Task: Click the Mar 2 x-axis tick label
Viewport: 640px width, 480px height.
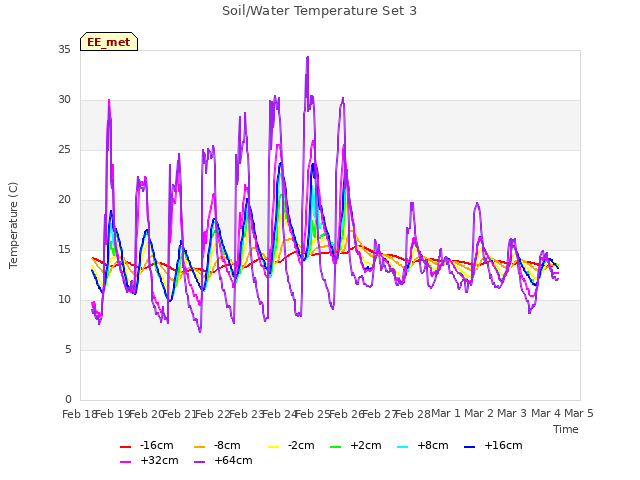Action: point(479,413)
